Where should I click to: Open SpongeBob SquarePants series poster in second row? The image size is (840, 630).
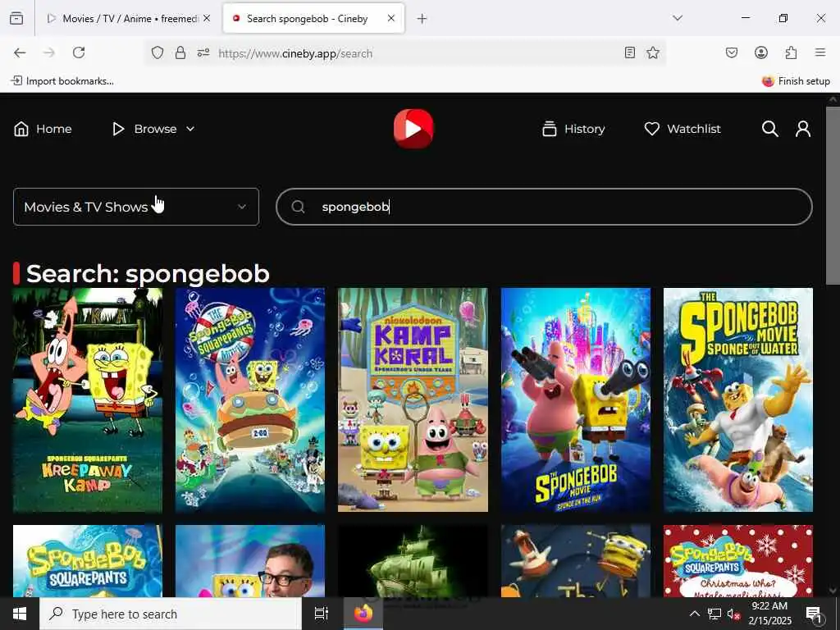pos(87,561)
